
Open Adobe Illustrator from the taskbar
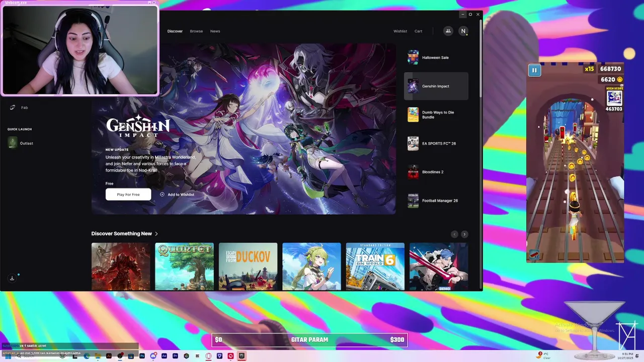coord(109,356)
